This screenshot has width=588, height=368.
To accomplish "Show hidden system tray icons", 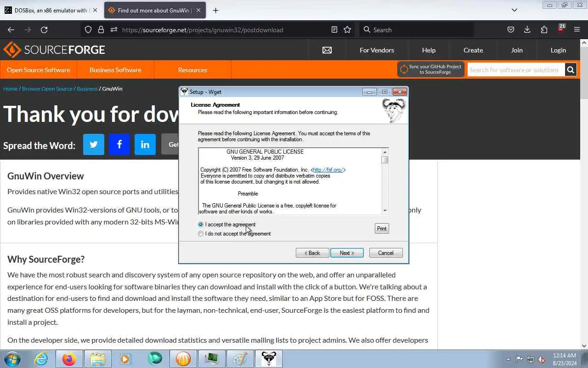I will click(508, 359).
